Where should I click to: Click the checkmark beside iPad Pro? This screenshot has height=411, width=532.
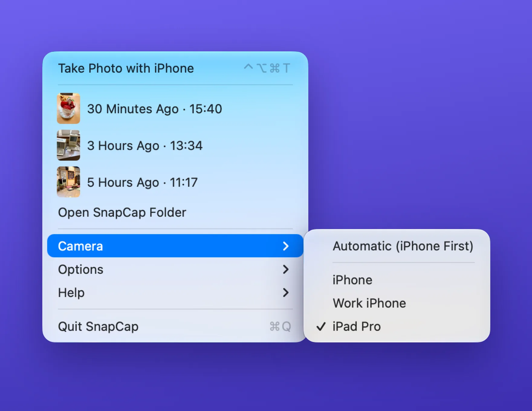pos(321,326)
